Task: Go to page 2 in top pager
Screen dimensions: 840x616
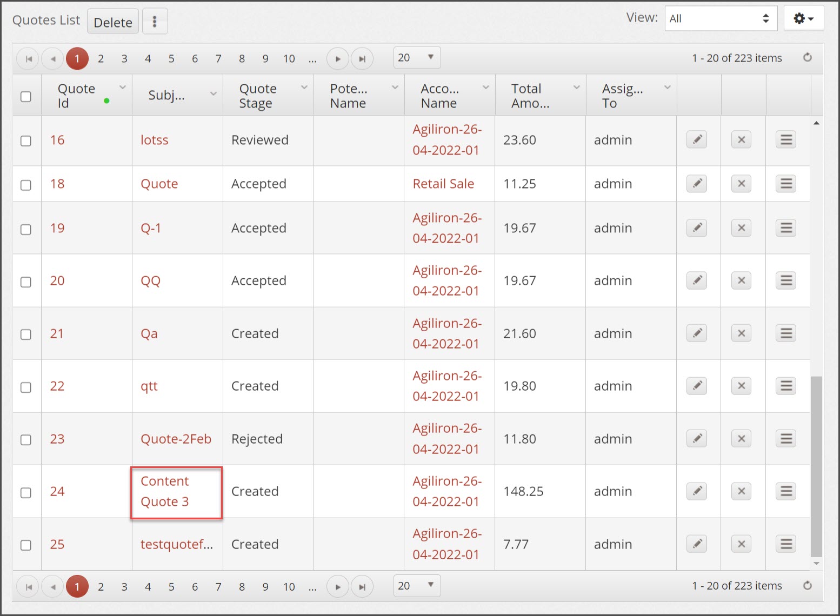Action: tap(101, 58)
